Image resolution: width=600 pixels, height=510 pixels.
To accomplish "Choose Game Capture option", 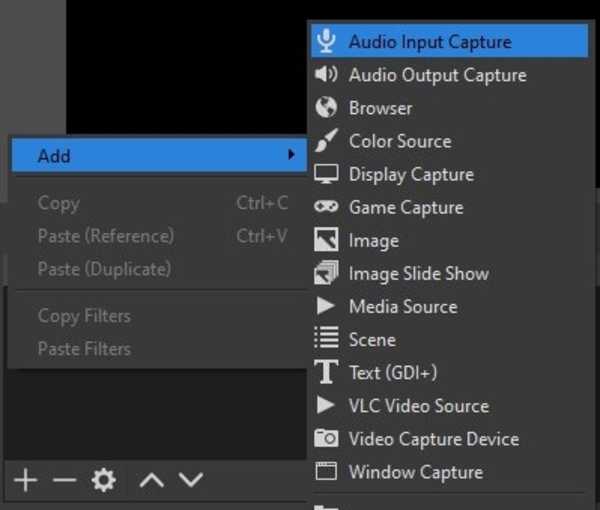I will pos(450,207).
